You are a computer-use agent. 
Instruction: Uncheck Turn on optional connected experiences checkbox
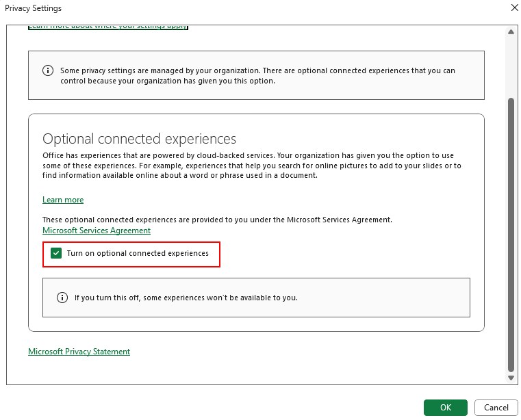tap(56, 254)
